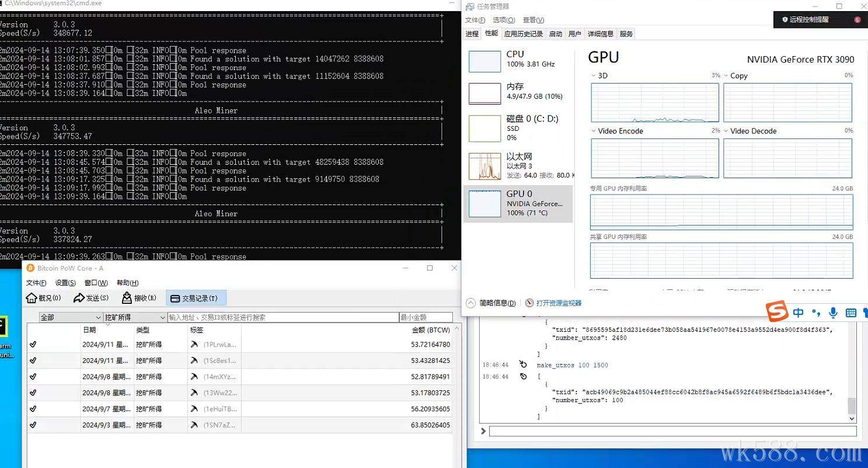
Task: Click the red 5 badge on remote control reminder
Action: pos(857,19)
